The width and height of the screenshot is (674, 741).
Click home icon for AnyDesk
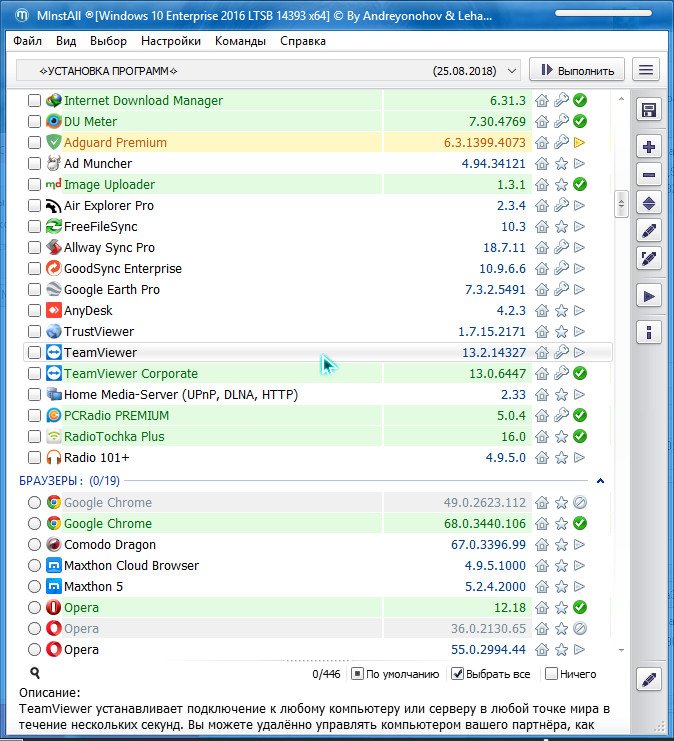[x=542, y=310]
